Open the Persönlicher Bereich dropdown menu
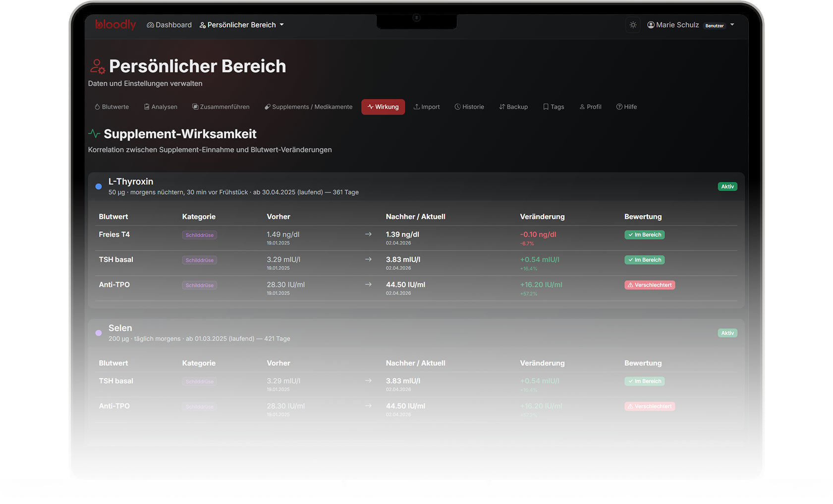 tap(241, 25)
